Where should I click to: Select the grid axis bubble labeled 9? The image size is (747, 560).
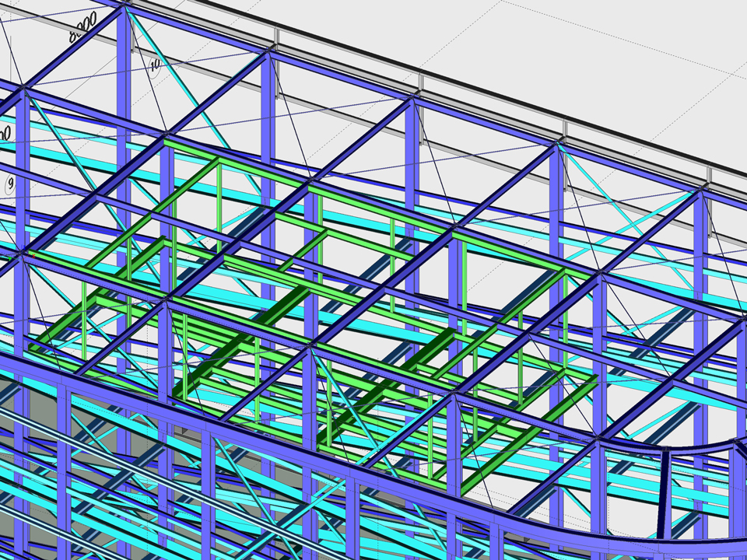coord(11,184)
